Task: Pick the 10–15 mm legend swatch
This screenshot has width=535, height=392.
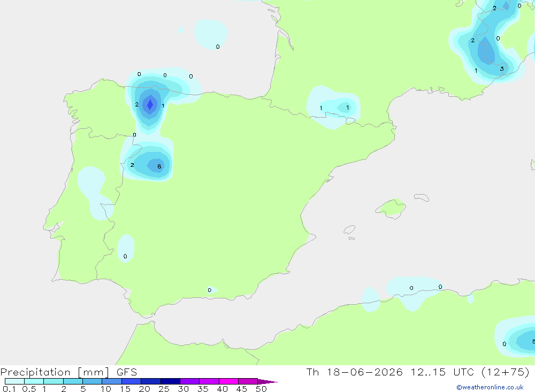Action: point(112,381)
